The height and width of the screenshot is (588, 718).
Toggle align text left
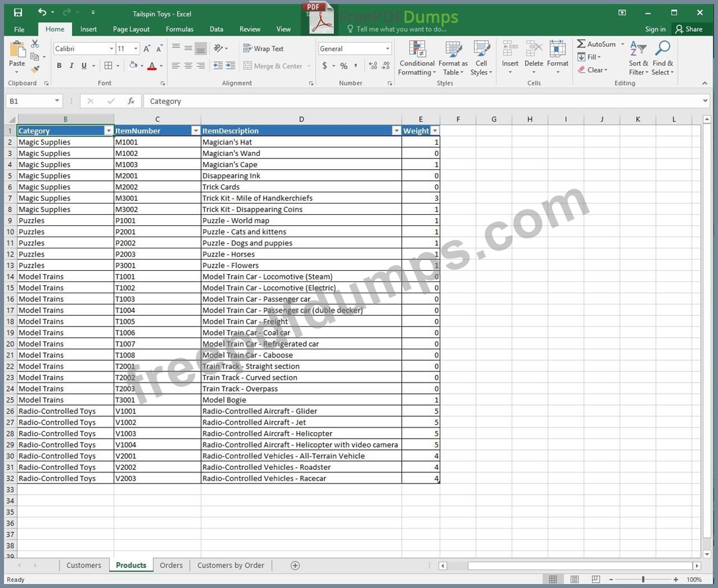pyautogui.click(x=176, y=66)
